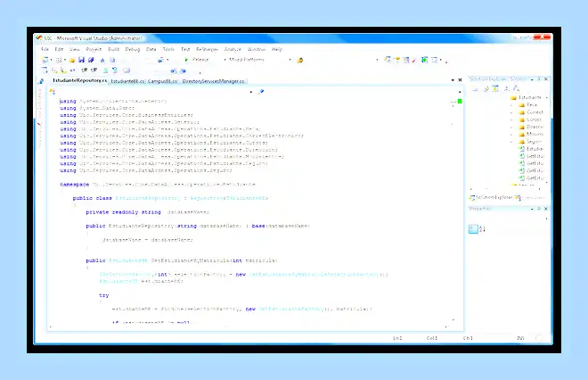This screenshot has height=380, width=588.
Task: Open the Edit menu
Action: coord(59,49)
